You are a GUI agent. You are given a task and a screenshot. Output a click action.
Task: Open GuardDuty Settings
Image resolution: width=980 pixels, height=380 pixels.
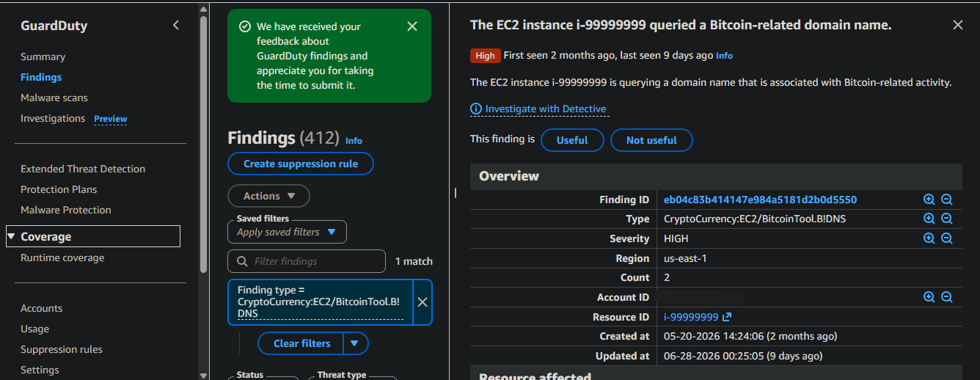(x=40, y=370)
